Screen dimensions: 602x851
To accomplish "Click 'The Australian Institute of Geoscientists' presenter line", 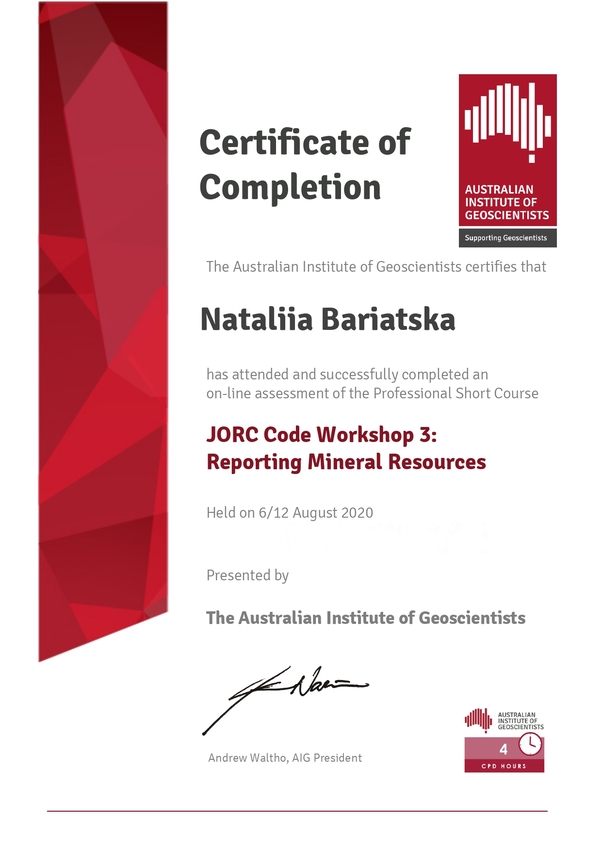I will click(366, 618).
